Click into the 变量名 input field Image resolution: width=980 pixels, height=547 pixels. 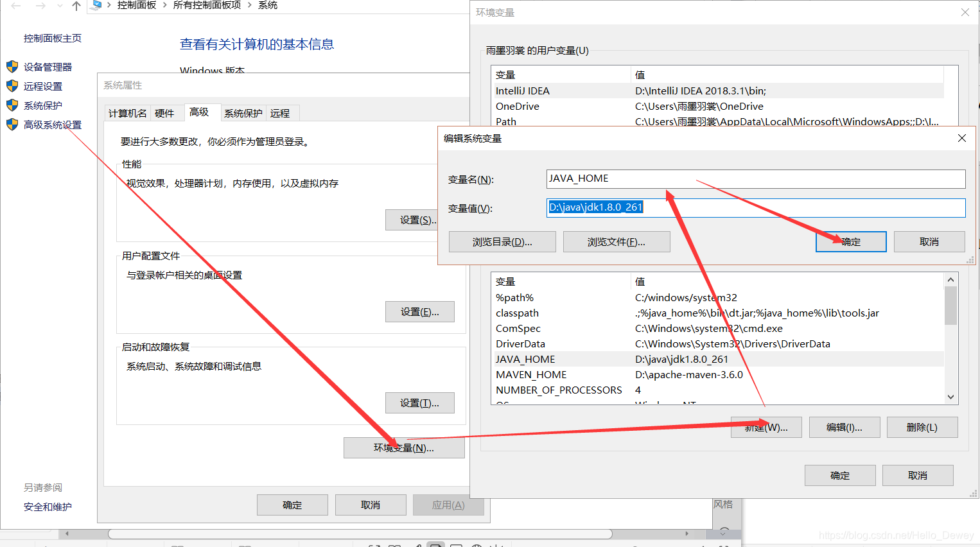[756, 178]
